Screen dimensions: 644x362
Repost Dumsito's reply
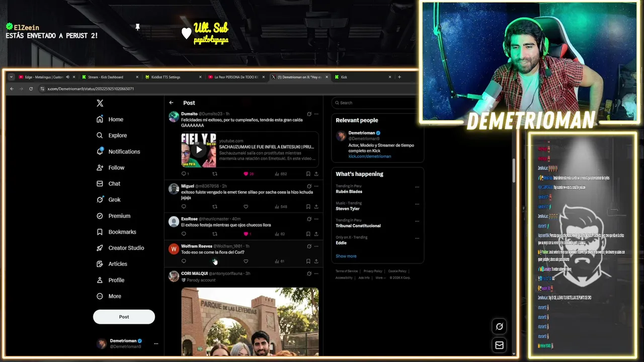click(215, 174)
